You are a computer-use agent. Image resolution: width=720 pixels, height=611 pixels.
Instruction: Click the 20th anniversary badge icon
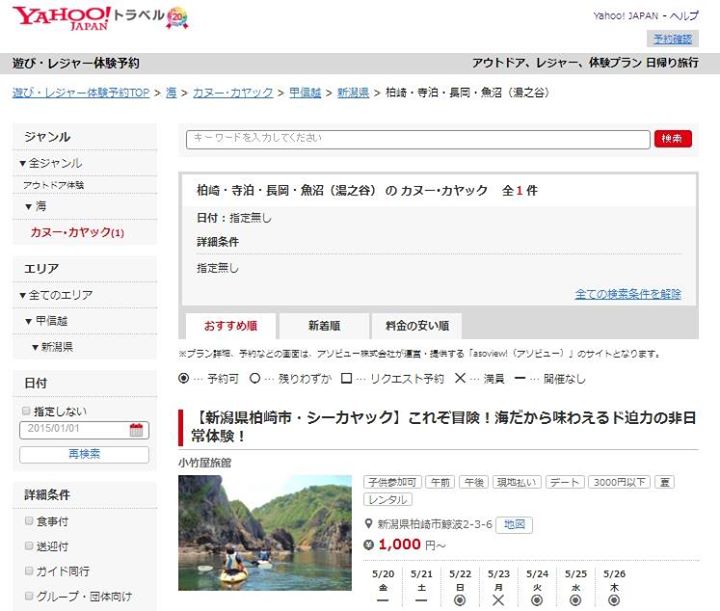click(177, 18)
